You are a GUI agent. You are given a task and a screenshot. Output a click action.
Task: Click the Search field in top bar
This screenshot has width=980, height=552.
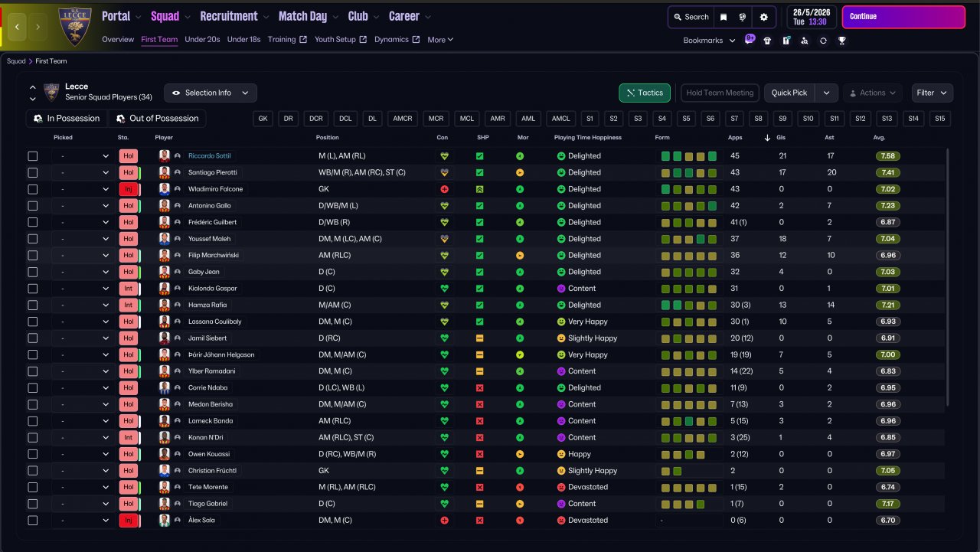[x=691, y=17]
